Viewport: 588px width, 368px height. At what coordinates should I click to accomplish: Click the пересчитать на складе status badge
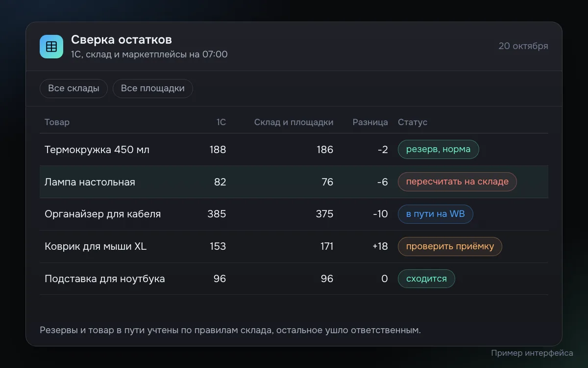457,182
